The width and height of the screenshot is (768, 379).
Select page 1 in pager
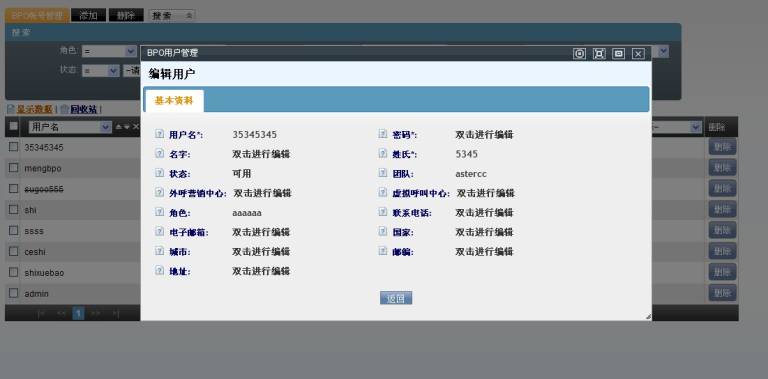point(78,313)
